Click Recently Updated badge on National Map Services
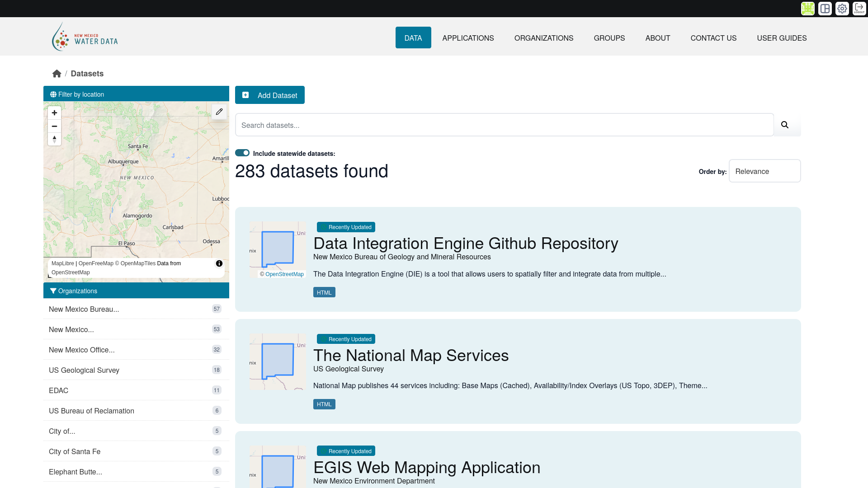The height and width of the screenshot is (488, 868). pyautogui.click(x=346, y=339)
